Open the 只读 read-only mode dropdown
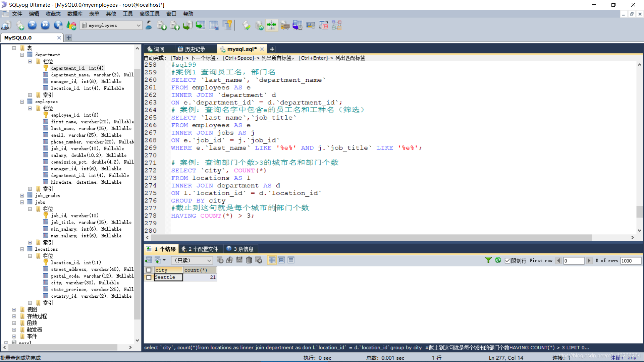Viewport: 644px width, 362px height. click(x=192, y=260)
